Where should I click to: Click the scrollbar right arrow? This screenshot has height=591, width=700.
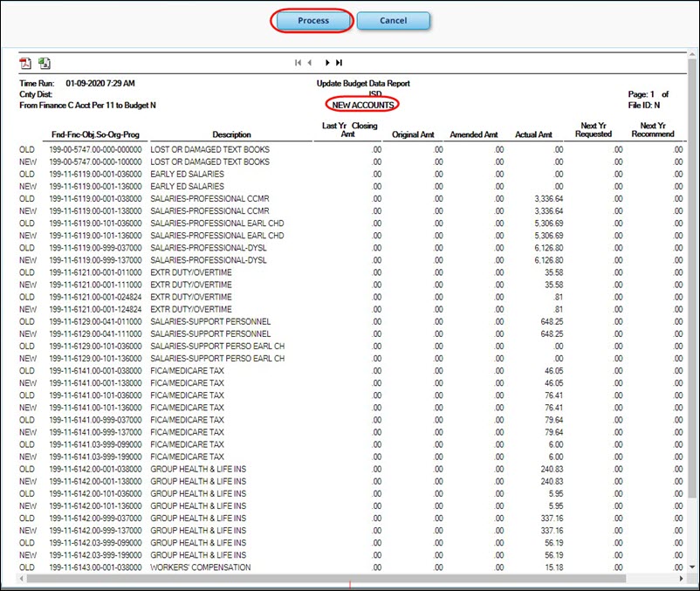click(x=680, y=578)
